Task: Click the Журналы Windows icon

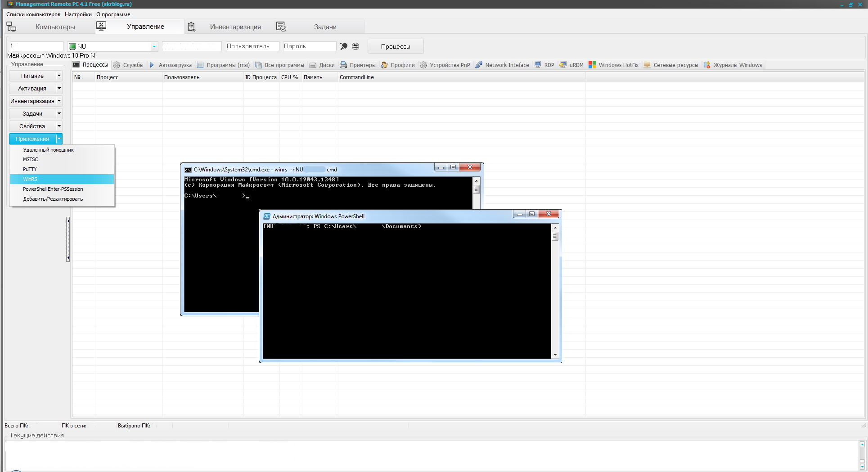Action: (707, 65)
